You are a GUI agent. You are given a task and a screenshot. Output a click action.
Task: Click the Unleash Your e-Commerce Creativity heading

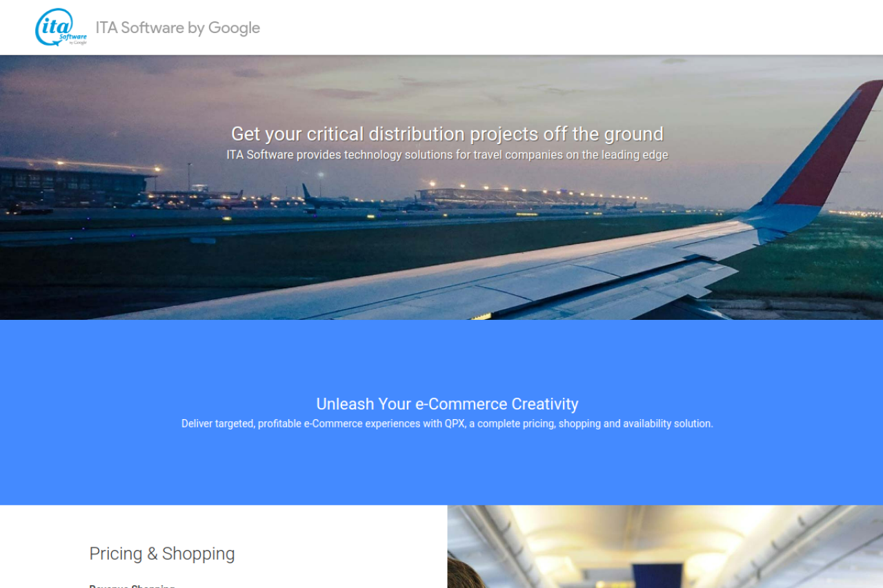click(x=447, y=404)
